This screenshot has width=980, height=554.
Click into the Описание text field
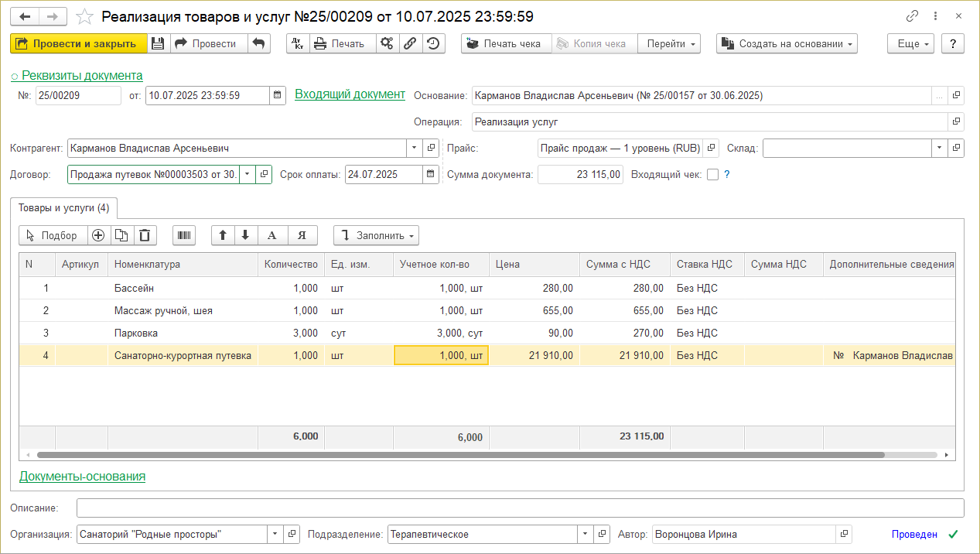[x=520, y=508]
